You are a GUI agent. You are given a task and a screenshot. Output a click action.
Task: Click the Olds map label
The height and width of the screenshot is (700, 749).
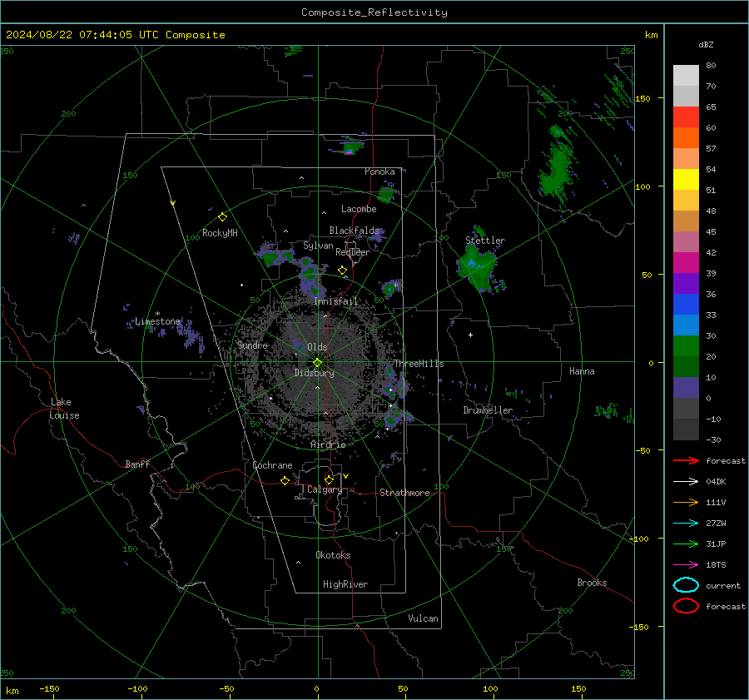pyautogui.click(x=317, y=347)
